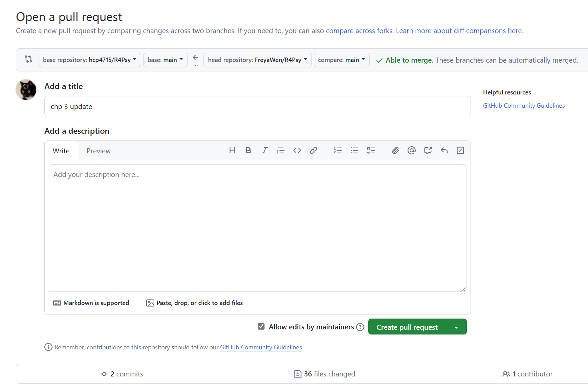
Task: Expand the compare: main branch dropdown
Action: (341, 60)
